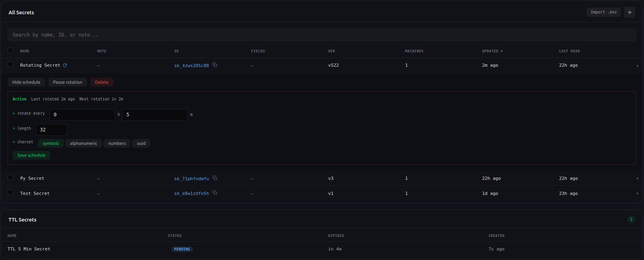Open the sk_4zws205c88 link

tap(191, 65)
